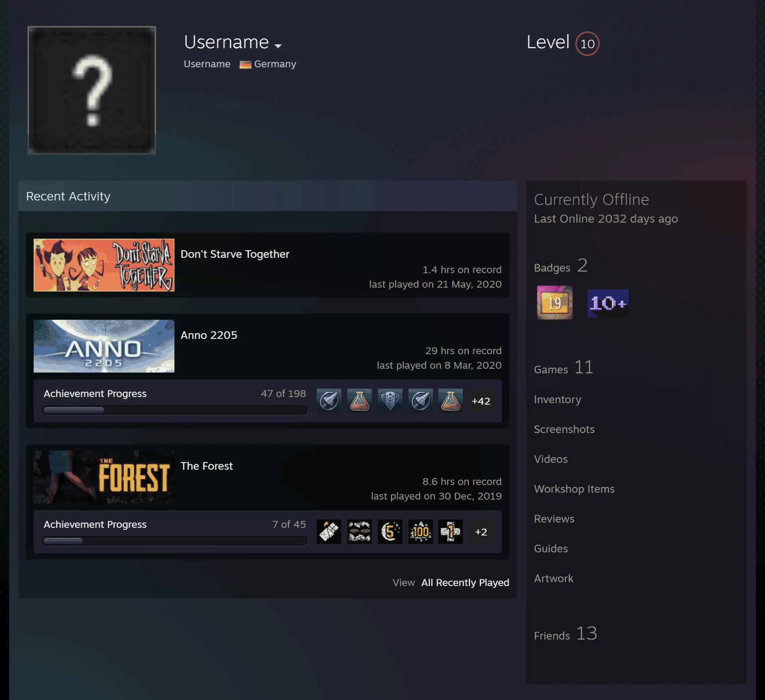Viewport: 765px width, 700px height.
Task: Click the plus-one cross achievement icon for The Forest
Action: click(451, 531)
